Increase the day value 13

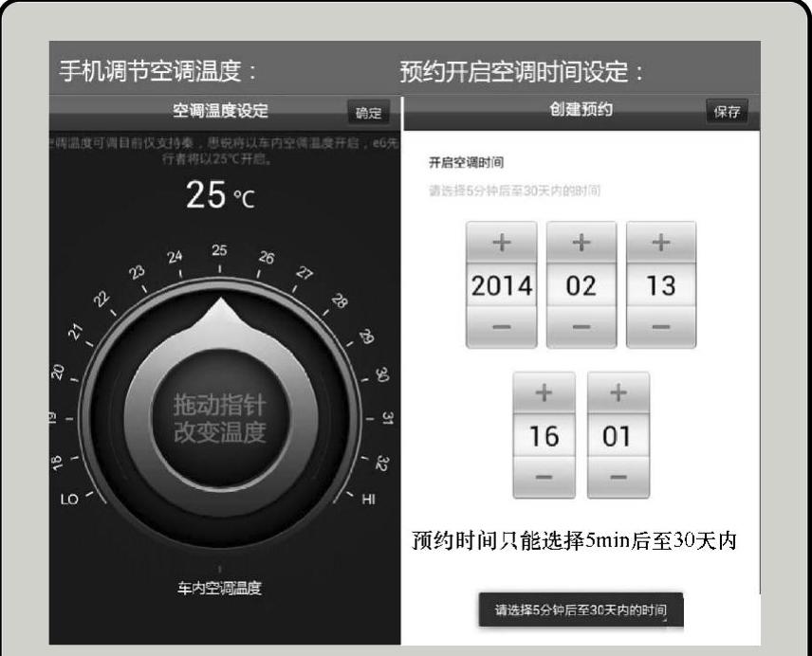tap(660, 243)
